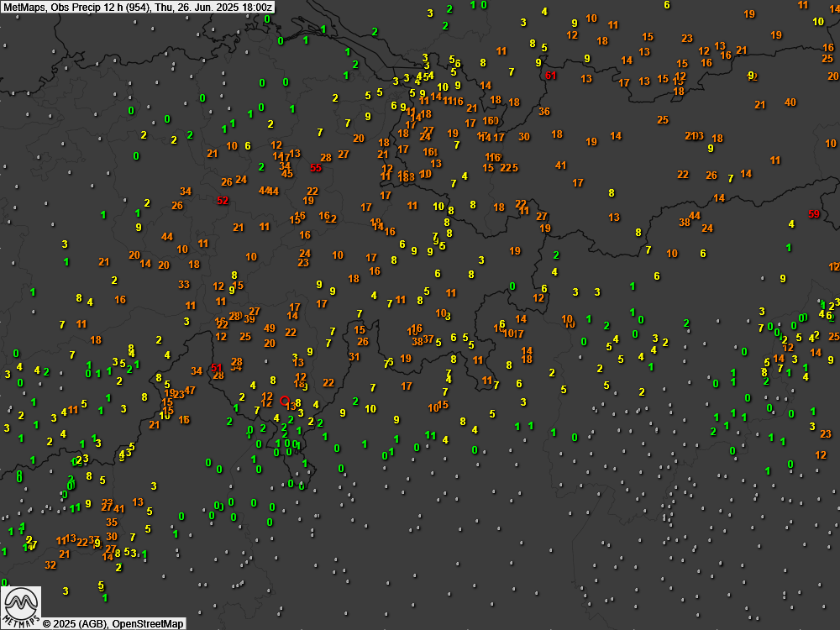Viewport: 840px width, 630px height.
Task: Click the orange 40 station value
Action: click(x=790, y=102)
